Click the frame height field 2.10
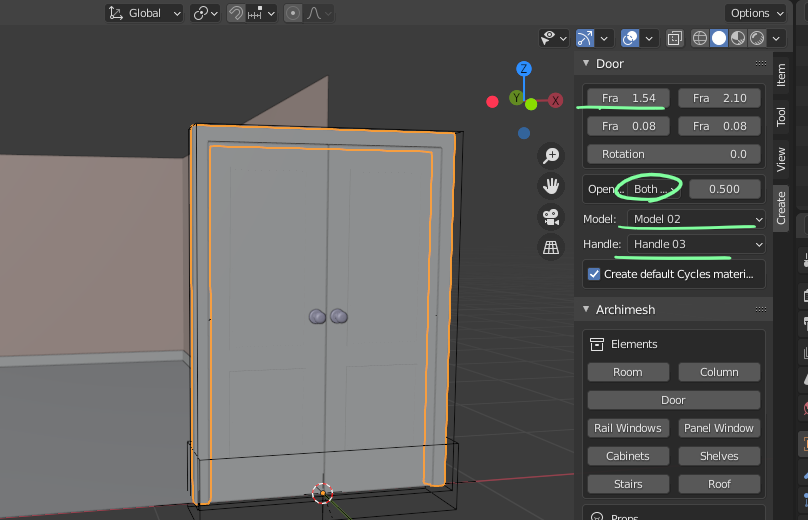The width and height of the screenshot is (808, 520). tap(719, 98)
